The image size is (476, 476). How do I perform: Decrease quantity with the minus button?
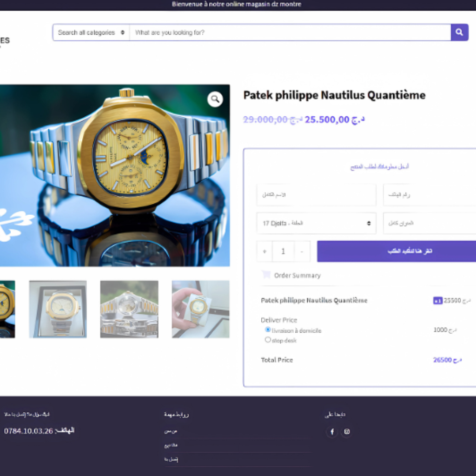point(302,251)
